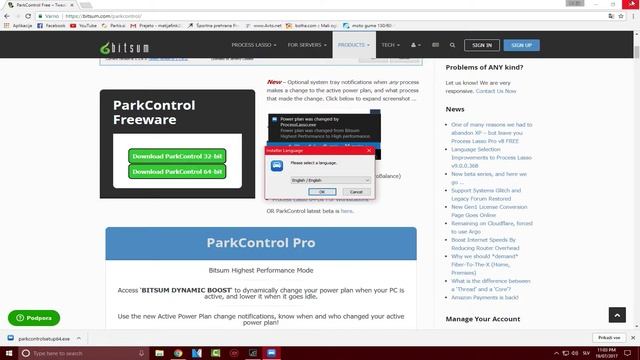The width and height of the screenshot is (640, 360).
Task: Open Boost Internet Speeds news link
Action: 485,244
